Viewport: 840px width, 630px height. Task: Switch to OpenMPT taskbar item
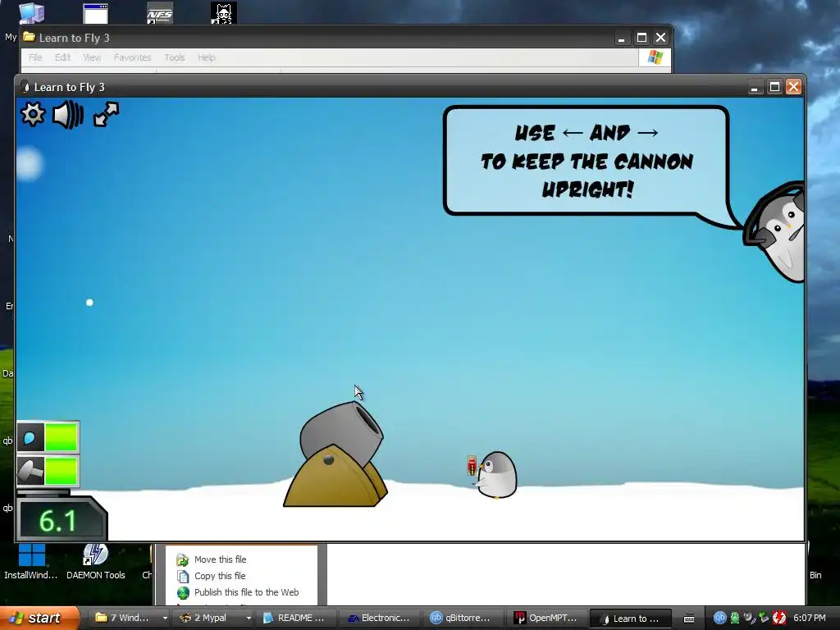[547, 619]
